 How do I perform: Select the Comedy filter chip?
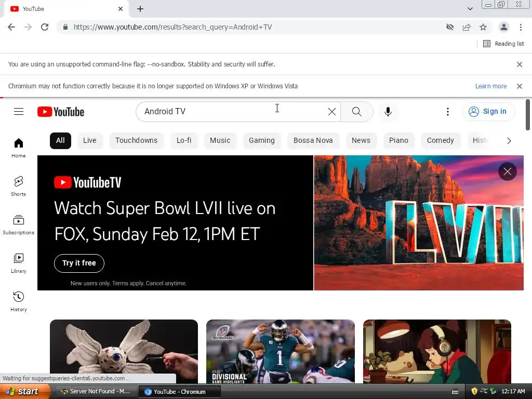(x=441, y=141)
